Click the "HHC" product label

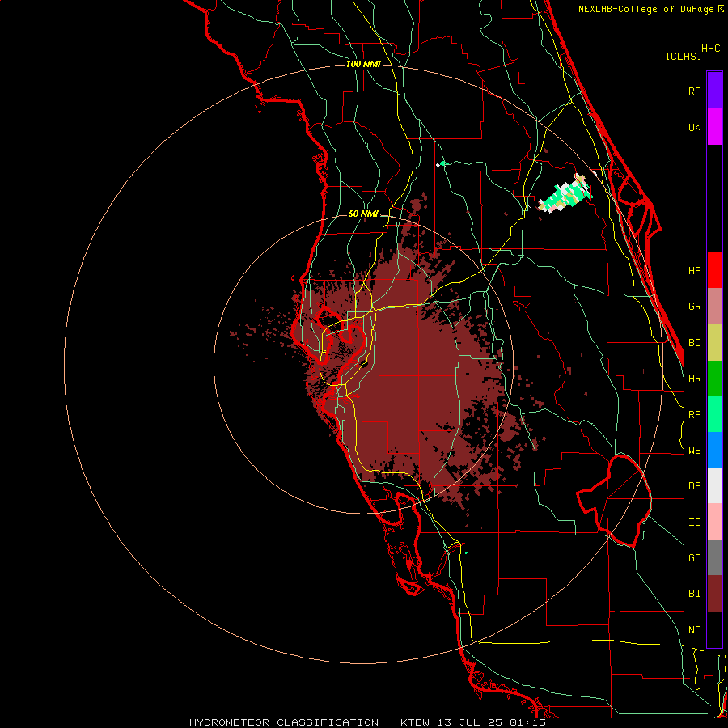click(710, 49)
